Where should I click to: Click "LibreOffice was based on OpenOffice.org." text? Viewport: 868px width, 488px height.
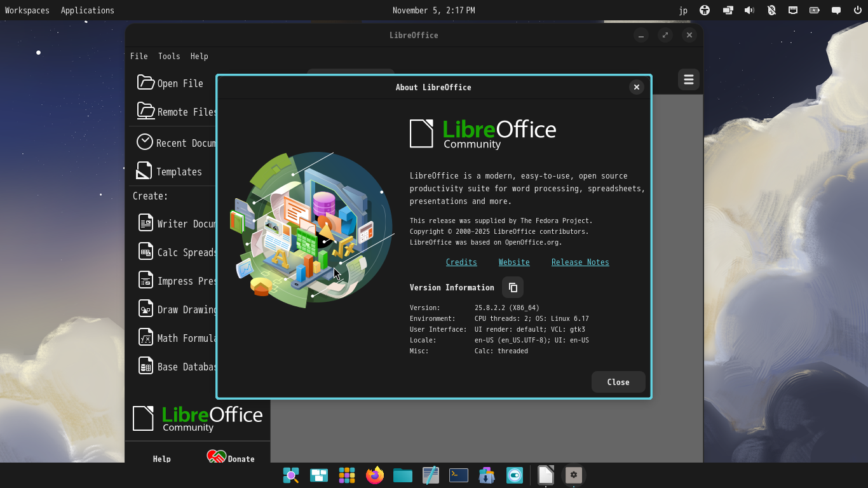486,242
